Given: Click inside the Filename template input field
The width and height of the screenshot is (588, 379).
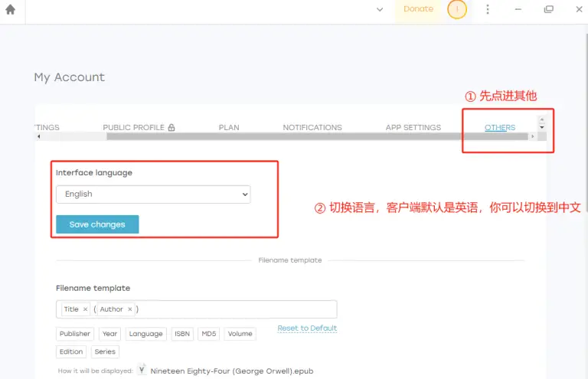Looking at the screenshot, I should [x=237, y=309].
